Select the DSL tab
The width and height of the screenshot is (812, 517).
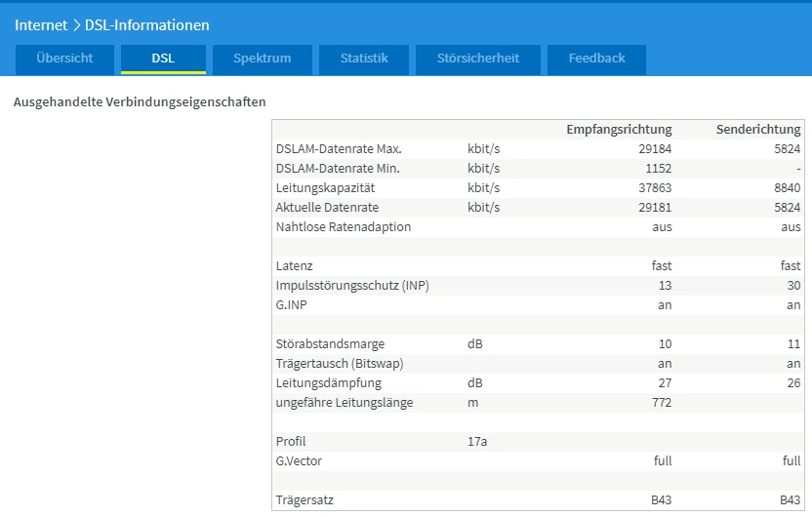(163, 59)
